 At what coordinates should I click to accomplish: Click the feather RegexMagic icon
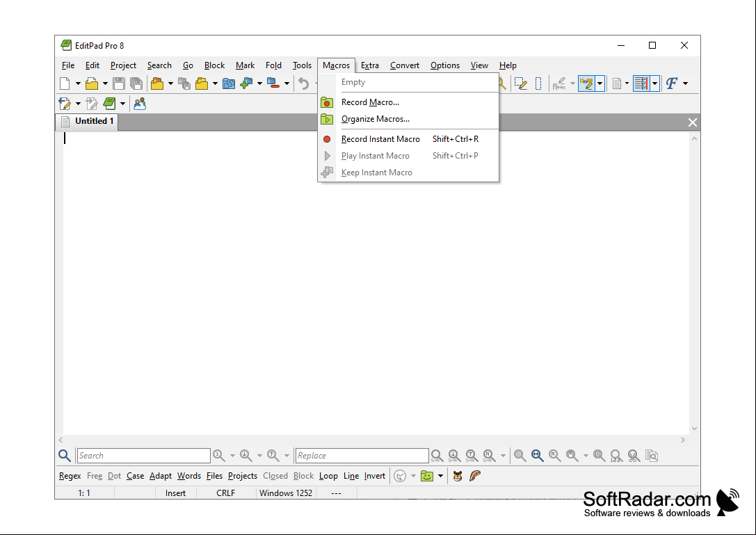475,476
